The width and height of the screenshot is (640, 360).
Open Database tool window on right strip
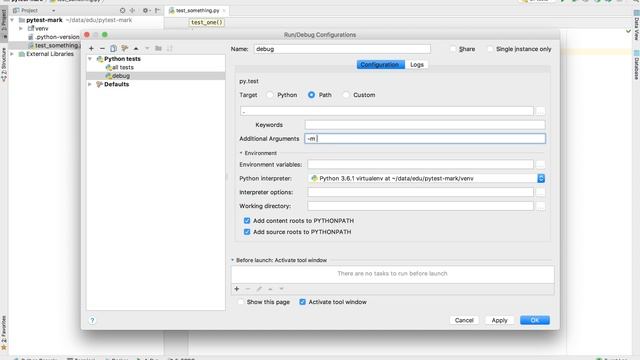tap(636, 64)
